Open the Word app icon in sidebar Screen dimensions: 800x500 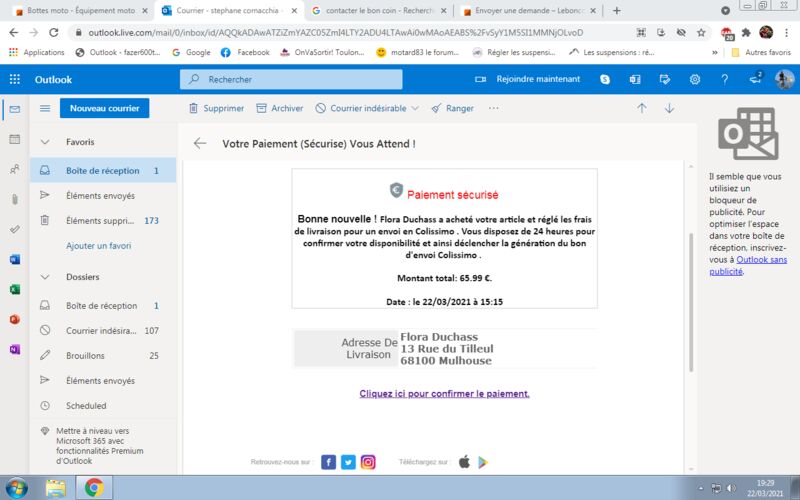pyautogui.click(x=14, y=259)
